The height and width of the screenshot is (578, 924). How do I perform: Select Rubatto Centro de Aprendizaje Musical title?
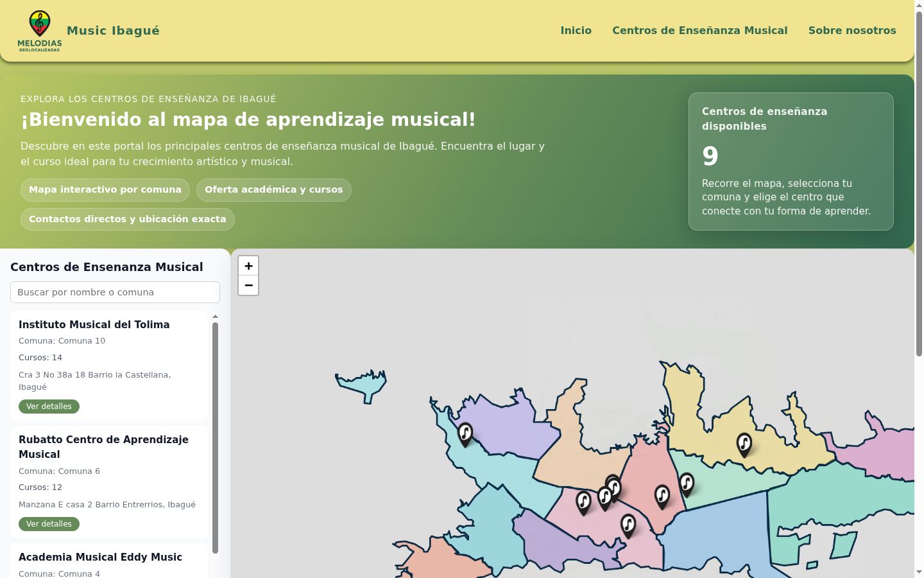[103, 447]
